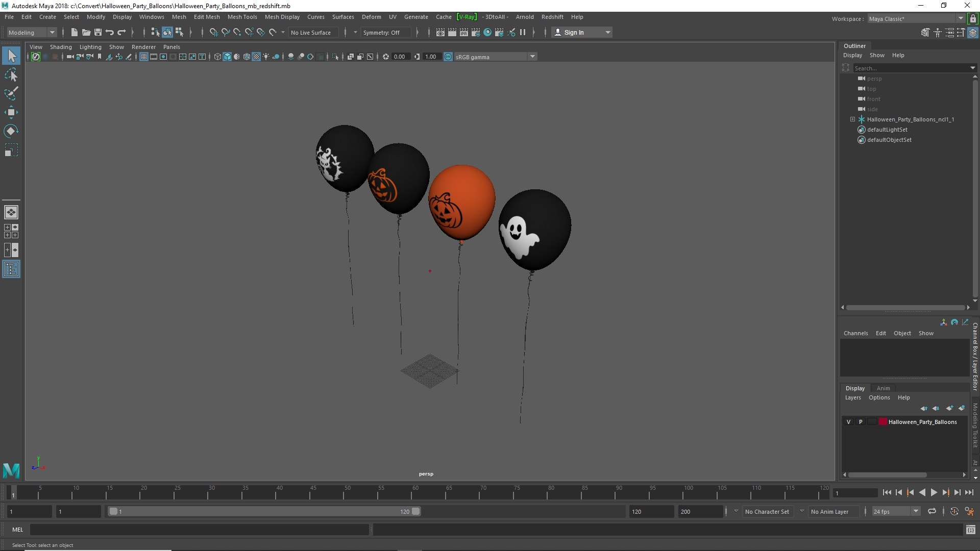Click the Save Scene icon
This screenshot has height=551, width=980.
pos(98,32)
